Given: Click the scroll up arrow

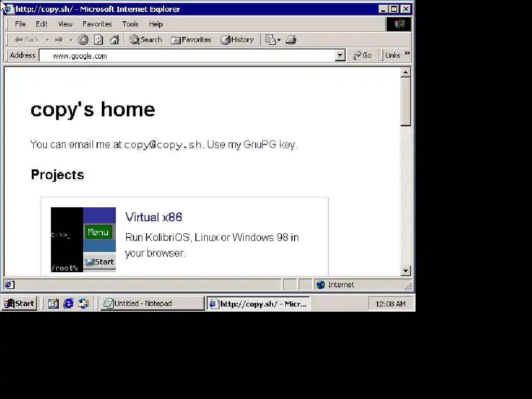Looking at the screenshot, I should 405,72.
